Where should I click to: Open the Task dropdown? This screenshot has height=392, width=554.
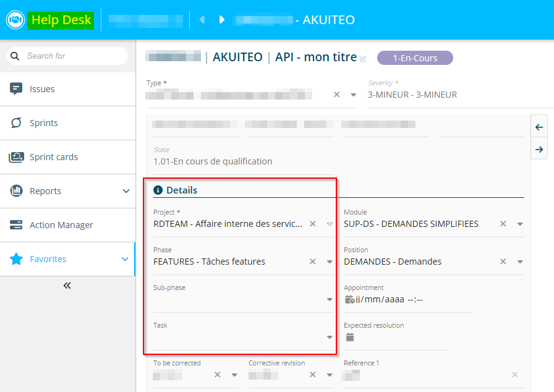pos(330,338)
